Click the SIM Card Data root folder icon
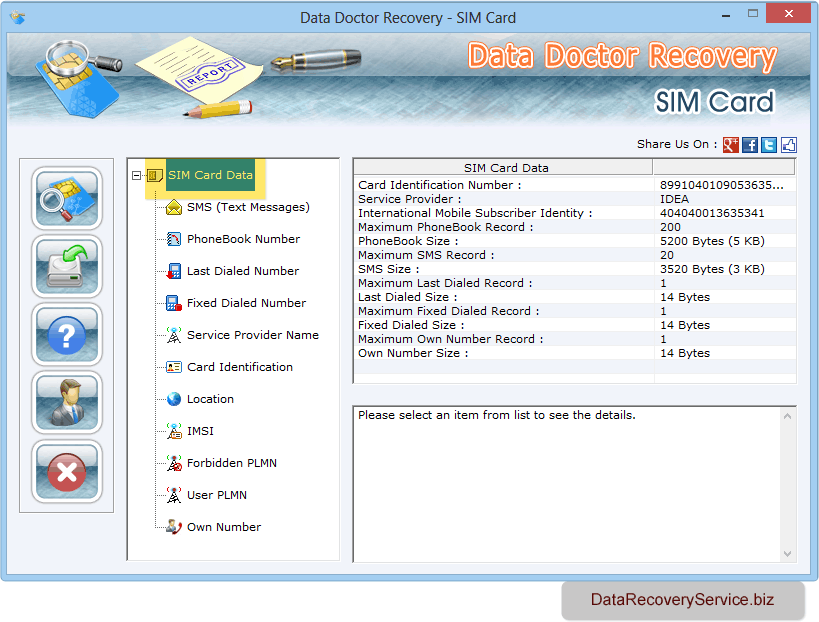 (155, 175)
